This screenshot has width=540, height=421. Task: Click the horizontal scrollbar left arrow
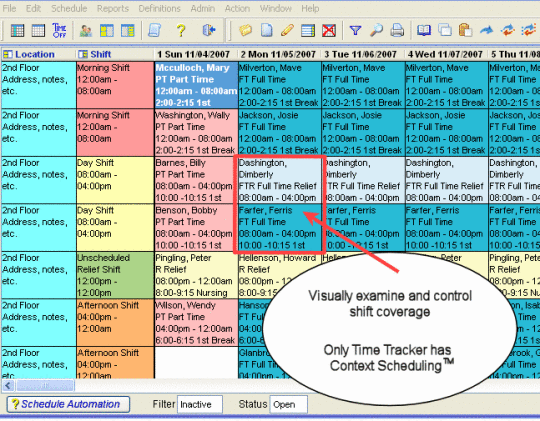[8, 386]
